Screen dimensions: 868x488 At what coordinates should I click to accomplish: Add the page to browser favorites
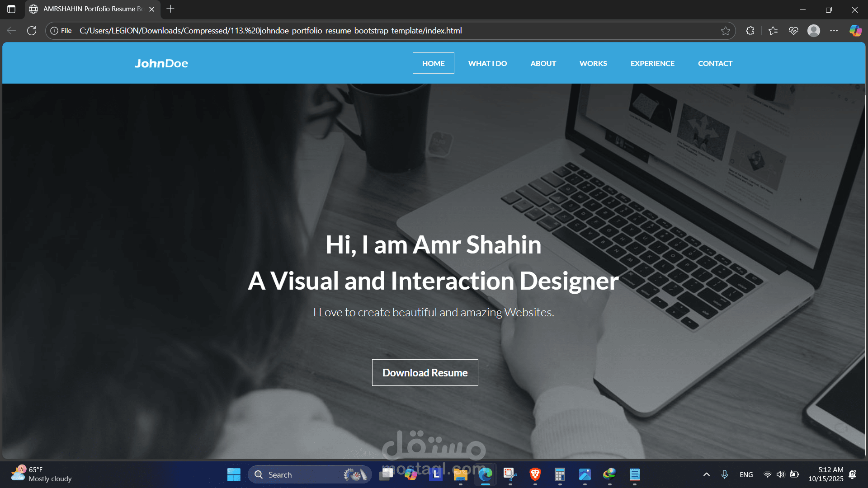tap(726, 31)
